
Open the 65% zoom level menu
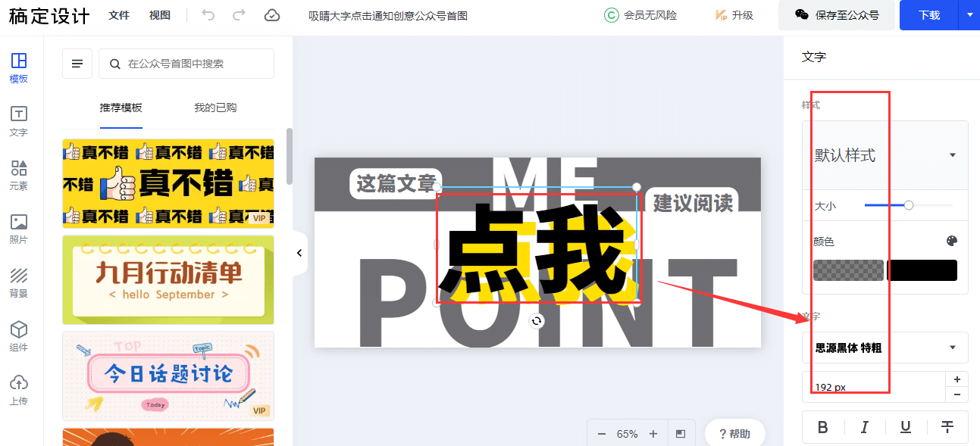(x=627, y=434)
